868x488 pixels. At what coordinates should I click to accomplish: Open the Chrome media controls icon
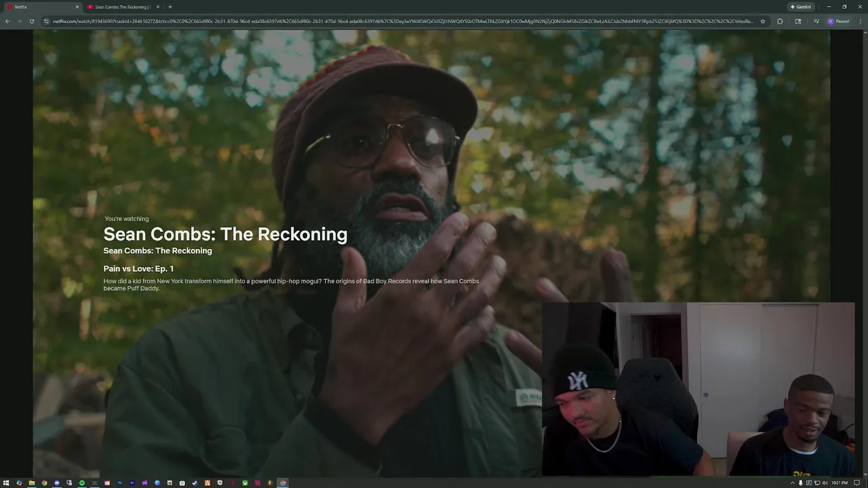coord(816,21)
